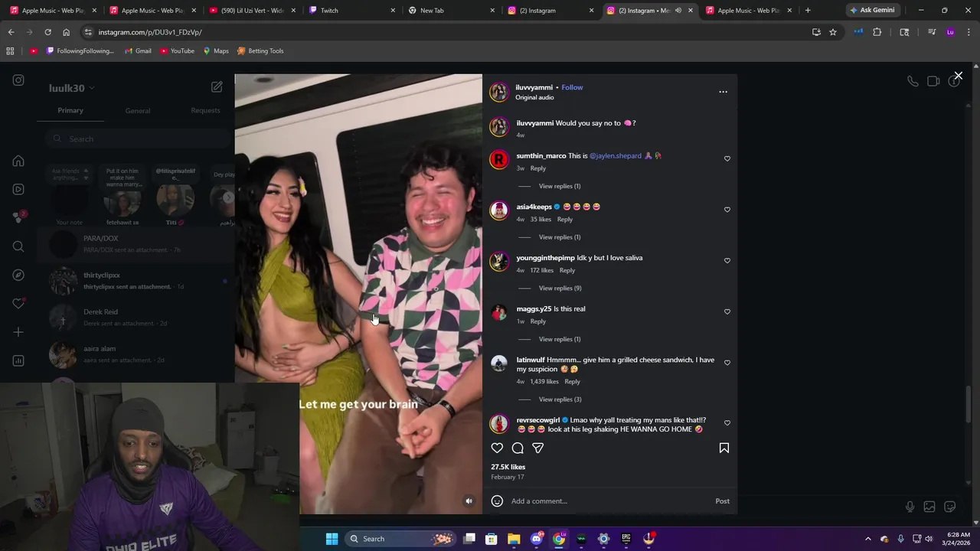Open thirtyclipxx conversation
This screenshot has width=980, height=551.
[x=136, y=281]
